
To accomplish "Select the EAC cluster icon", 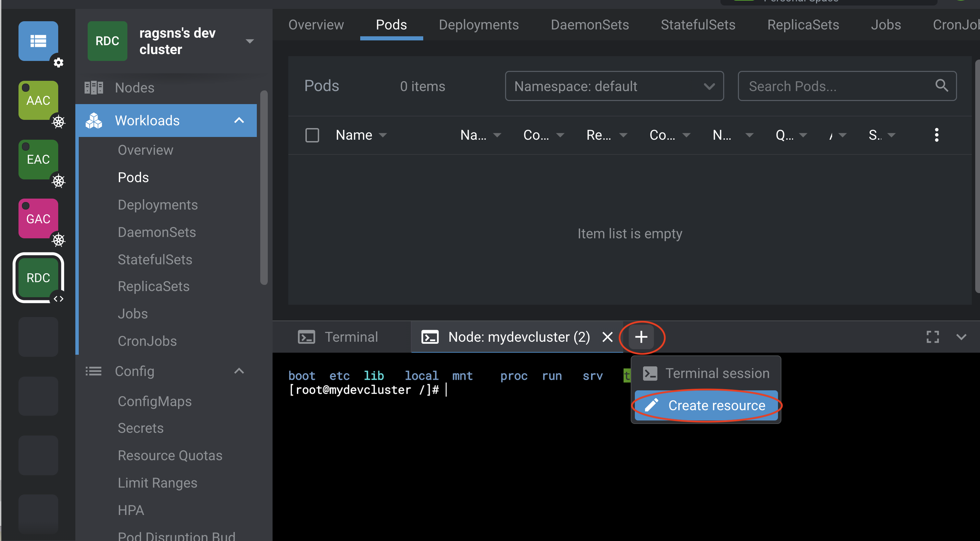I will coord(38,160).
